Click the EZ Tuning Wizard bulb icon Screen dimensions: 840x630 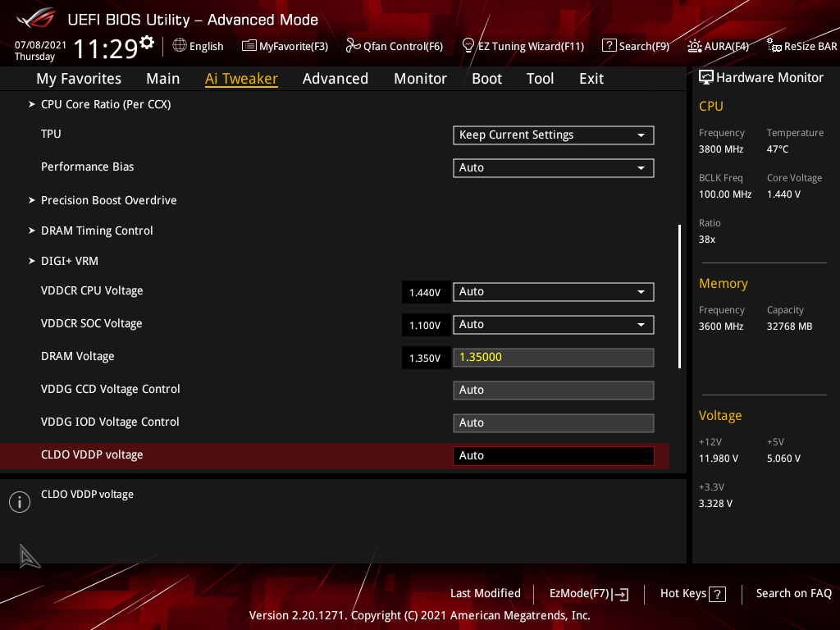click(468, 46)
